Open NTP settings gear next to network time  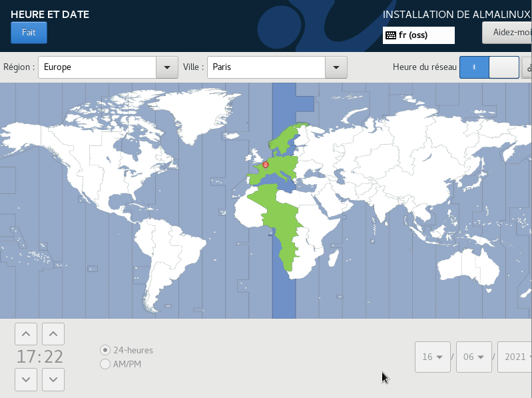tap(527, 67)
